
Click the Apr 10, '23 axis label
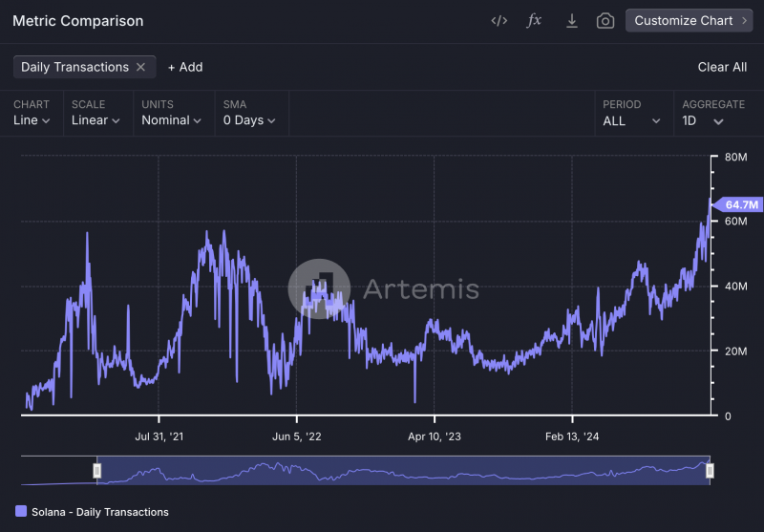435,436
